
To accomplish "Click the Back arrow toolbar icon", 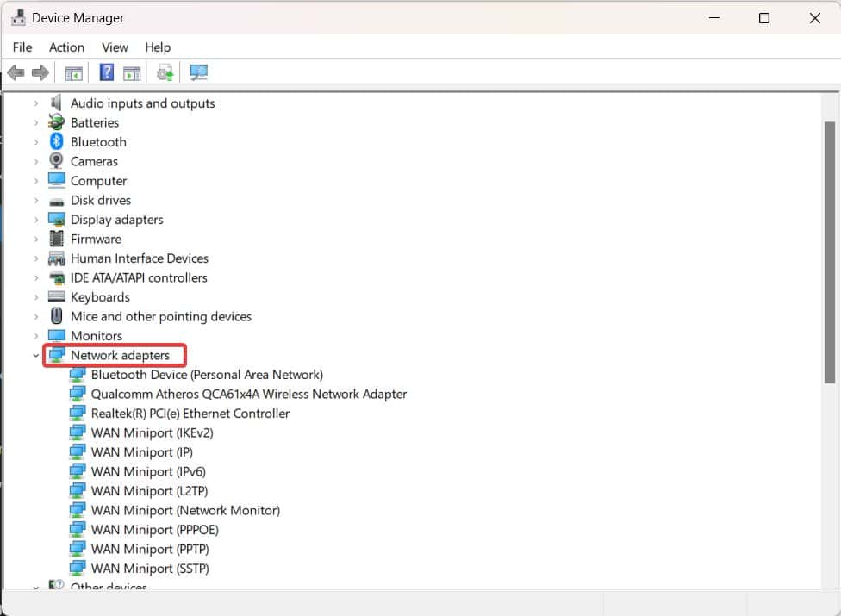I will pyautogui.click(x=16, y=73).
